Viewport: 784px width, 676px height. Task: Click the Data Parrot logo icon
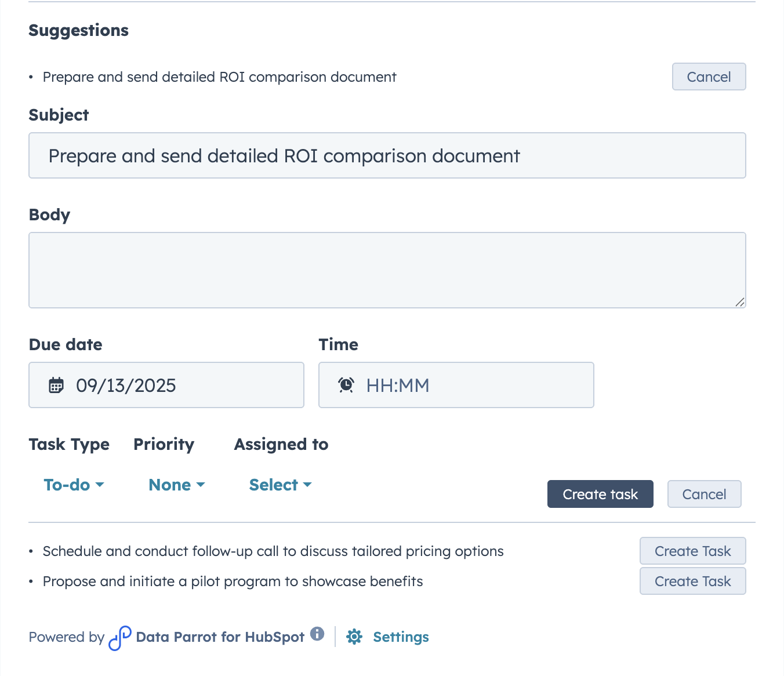pyautogui.click(x=120, y=638)
